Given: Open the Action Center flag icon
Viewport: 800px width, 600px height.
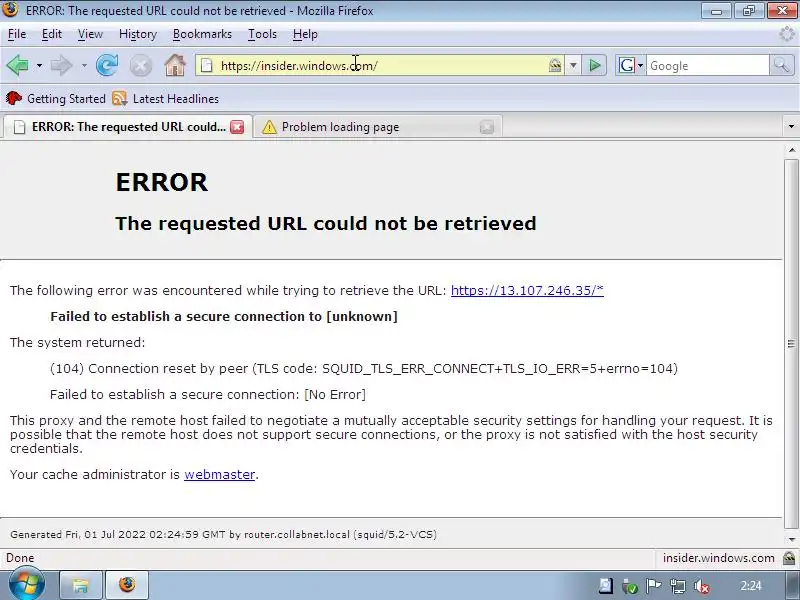Looking at the screenshot, I should coord(654,586).
